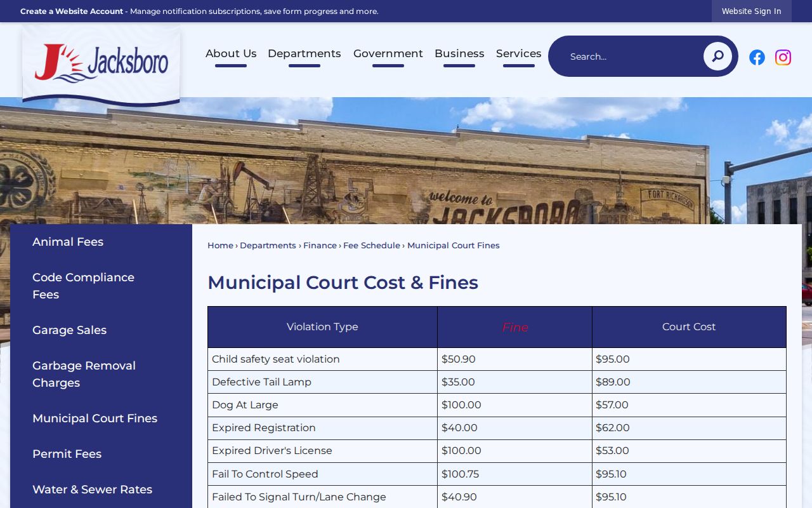This screenshot has height=508, width=812.
Task: Select the Fail To Control Speed cell
Action: coord(322,474)
